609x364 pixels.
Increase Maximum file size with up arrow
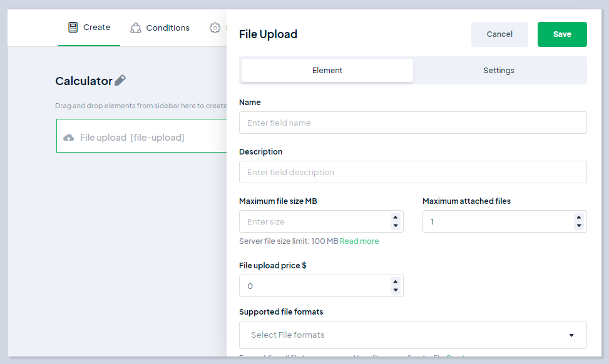click(395, 217)
